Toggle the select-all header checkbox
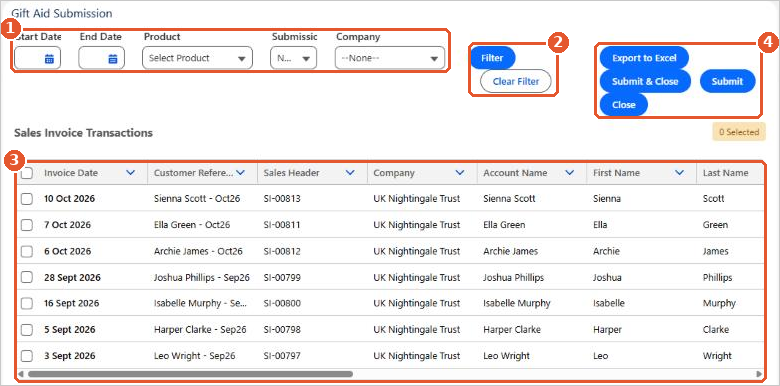 [27, 173]
